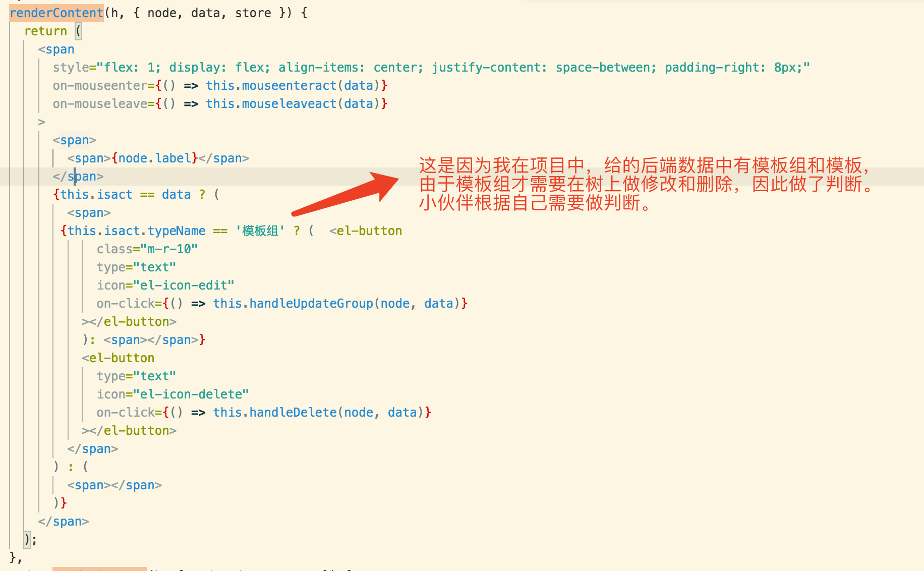924x571 pixels.
Task: Select the class="m-r-10" attribute
Action: click(146, 249)
